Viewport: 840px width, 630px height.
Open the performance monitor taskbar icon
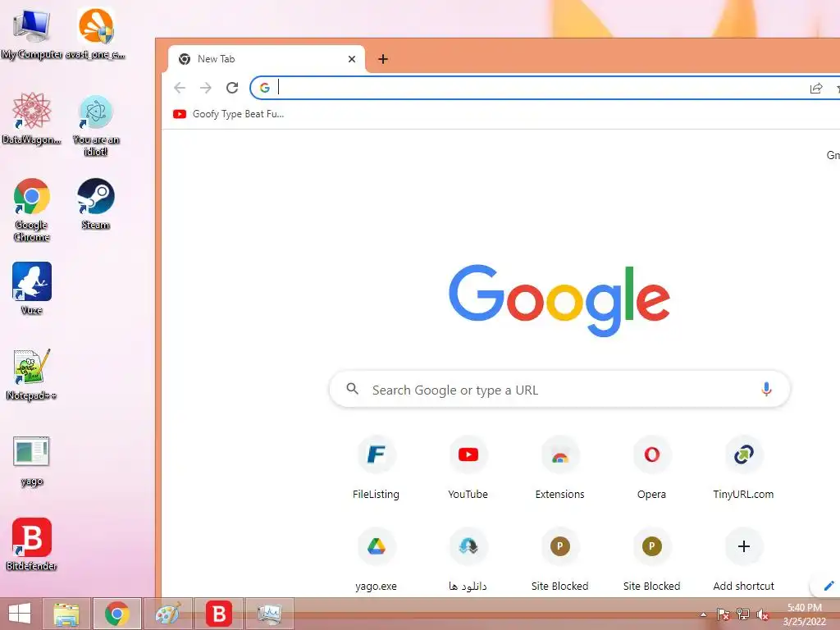[270, 614]
